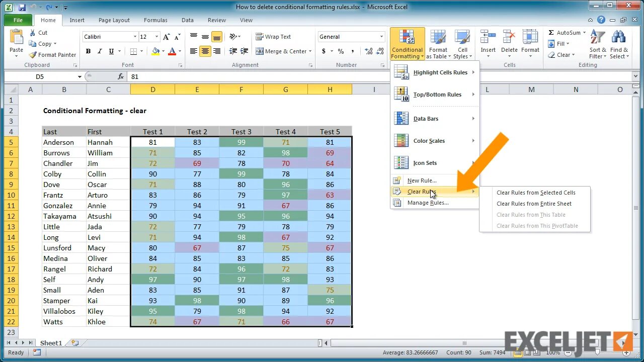Click the Increase Font Size icon

pos(167,37)
